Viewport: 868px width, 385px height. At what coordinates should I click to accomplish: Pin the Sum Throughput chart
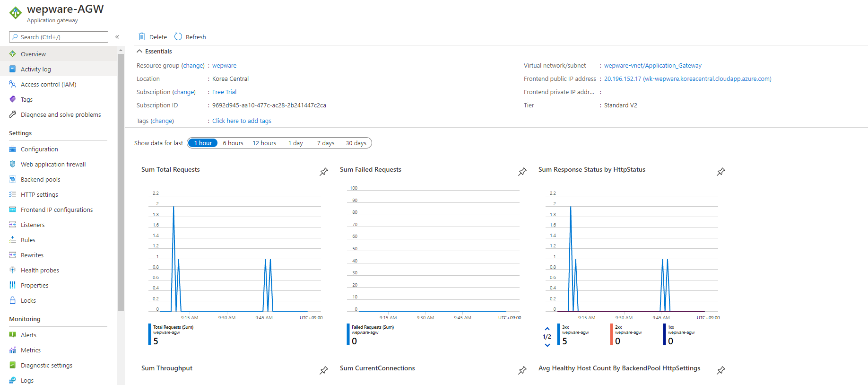point(324,370)
